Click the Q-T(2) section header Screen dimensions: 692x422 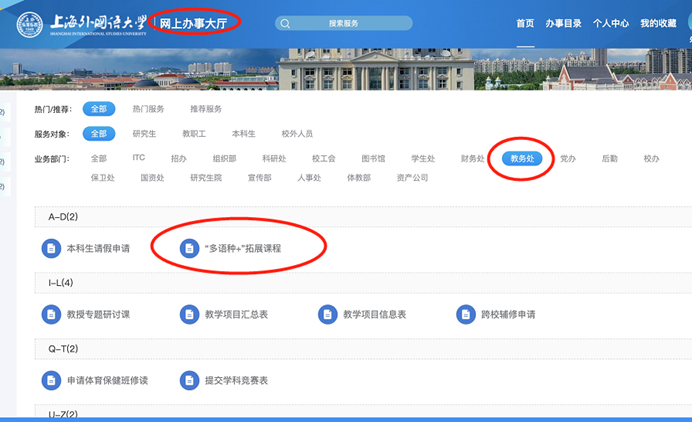click(x=363, y=349)
